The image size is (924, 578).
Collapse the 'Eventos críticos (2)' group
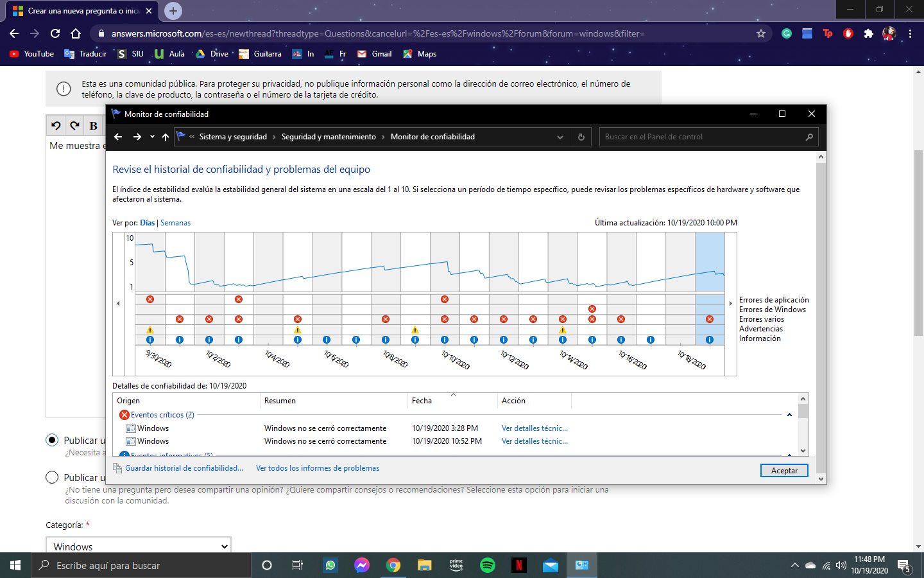(x=789, y=415)
